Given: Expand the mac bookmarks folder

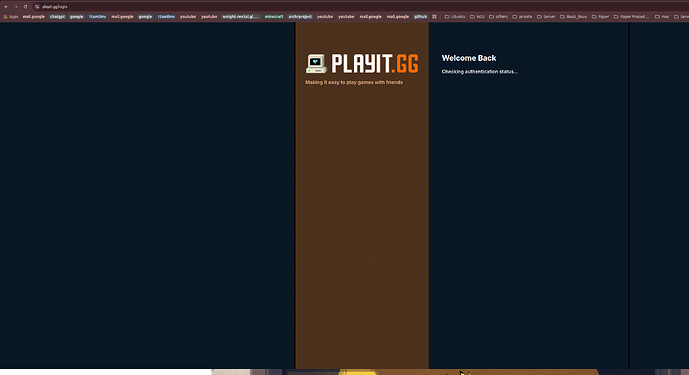Looking at the screenshot, I should click(662, 17).
